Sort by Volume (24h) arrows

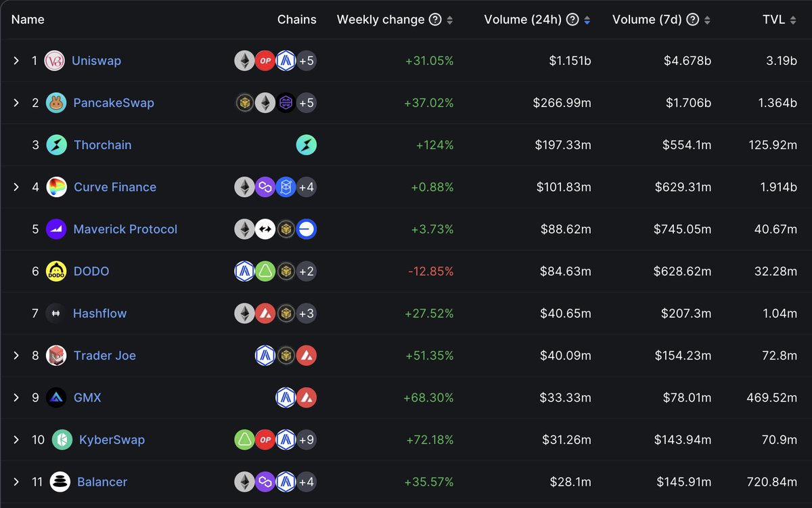[587, 20]
